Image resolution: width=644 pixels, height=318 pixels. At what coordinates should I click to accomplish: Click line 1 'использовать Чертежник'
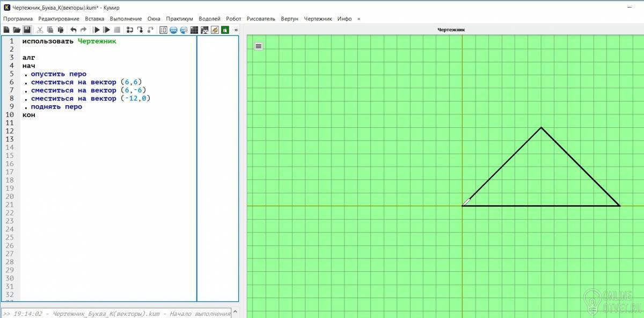click(69, 41)
